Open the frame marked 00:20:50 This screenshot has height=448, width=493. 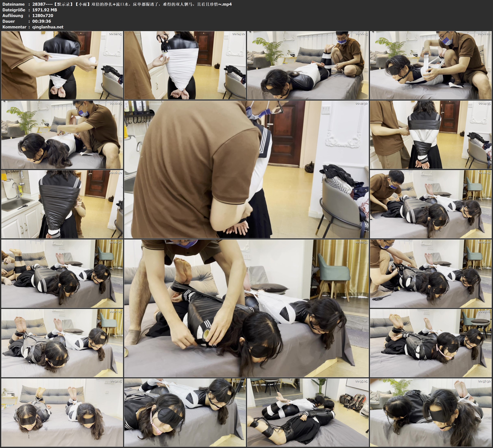(x=62, y=273)
